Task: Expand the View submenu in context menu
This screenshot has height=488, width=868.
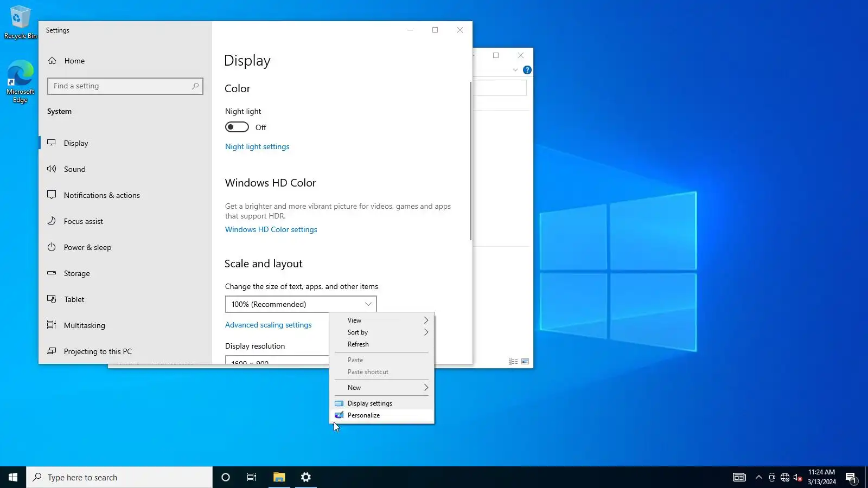Action: [382, 320]
